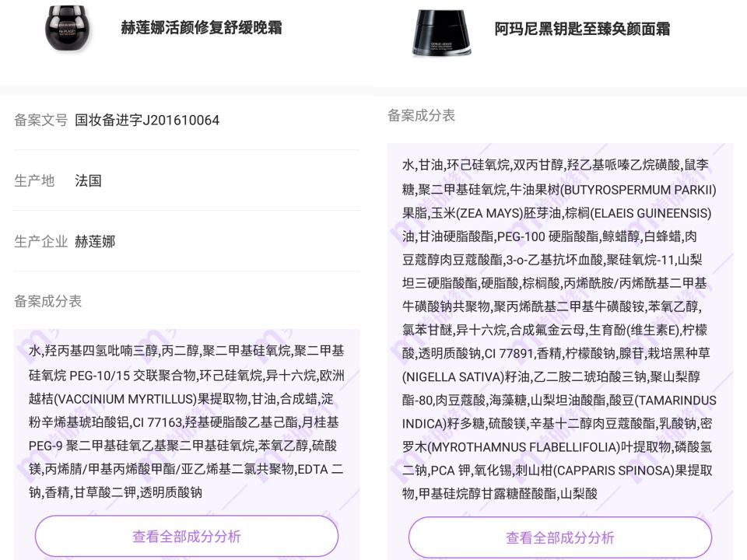Image resolution: width=747 pixels, height=560 pixels.
Task: Select the origin value 法国
Action: pyautogui.click(x=88, y=181)
